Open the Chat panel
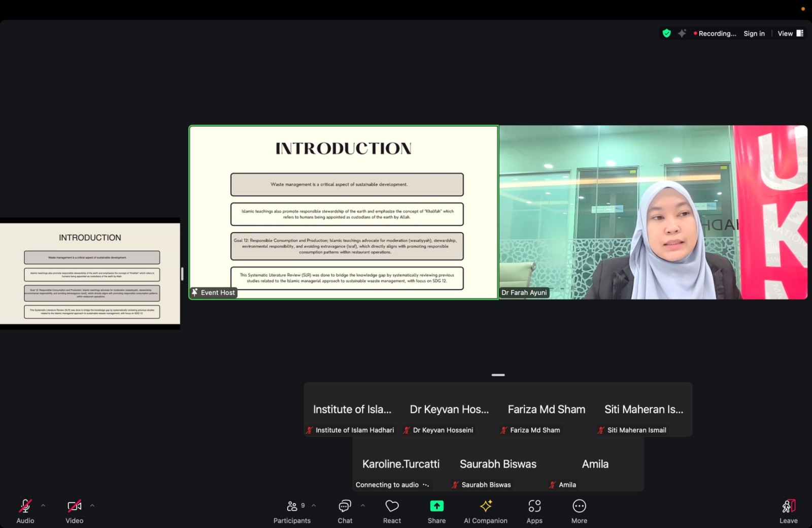The image size is (812, 528). [345, 511]
